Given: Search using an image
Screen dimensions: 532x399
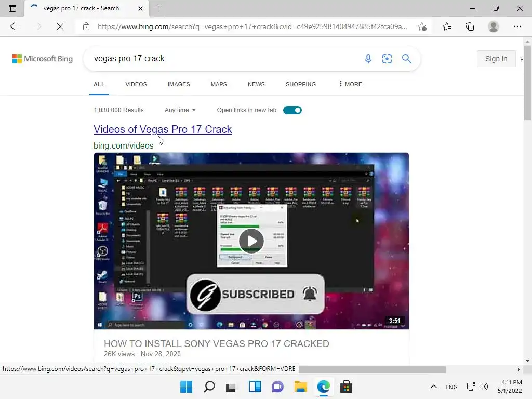Looking at the screenshot, I should click(x=387, y=59).
